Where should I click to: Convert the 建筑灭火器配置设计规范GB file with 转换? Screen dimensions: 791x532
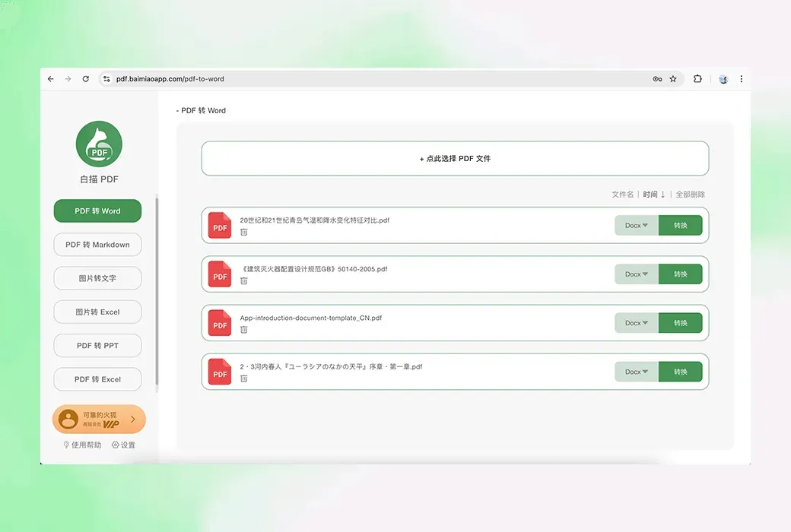pyautogui.click(x=681, y=274)
